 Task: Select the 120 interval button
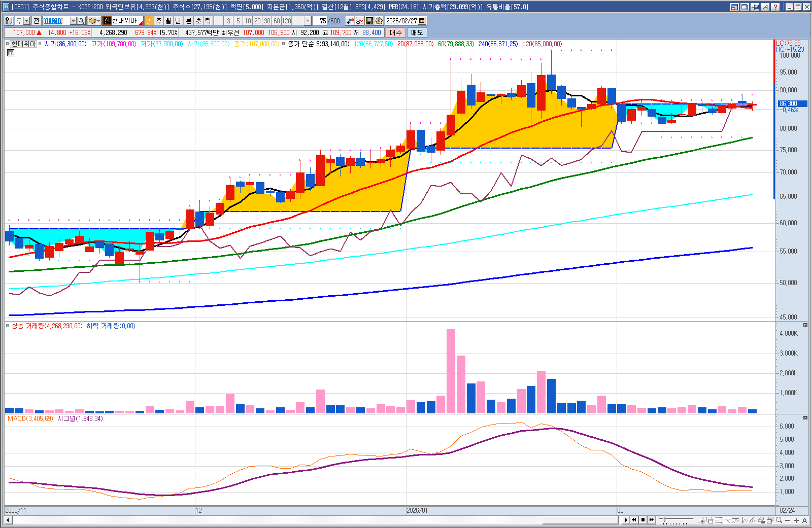click(x=287, y=21)
